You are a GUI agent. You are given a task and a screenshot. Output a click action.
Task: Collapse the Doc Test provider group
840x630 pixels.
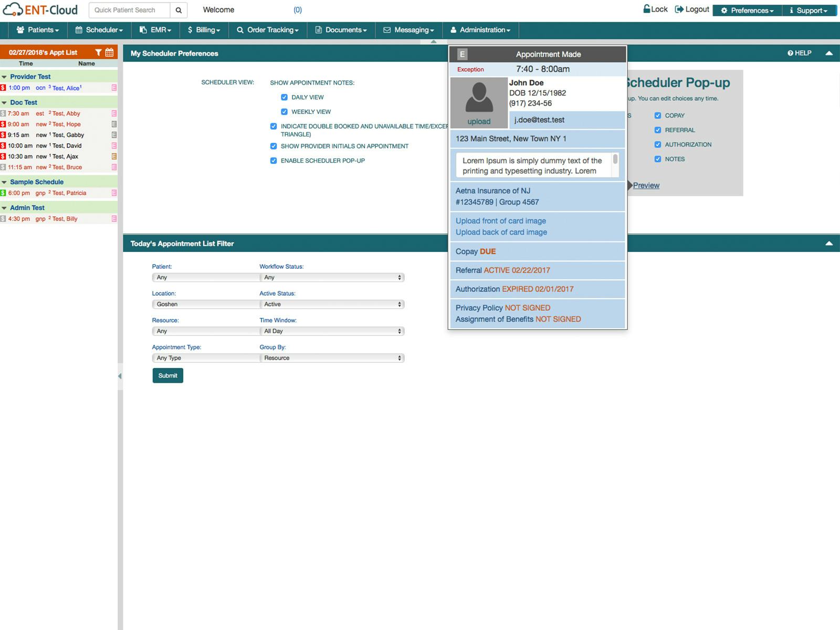[4, 103]
